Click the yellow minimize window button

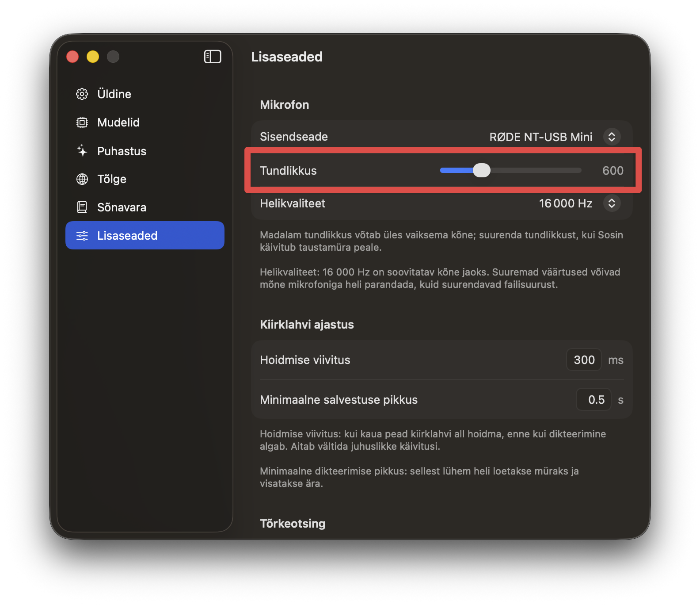click(93, 57)
